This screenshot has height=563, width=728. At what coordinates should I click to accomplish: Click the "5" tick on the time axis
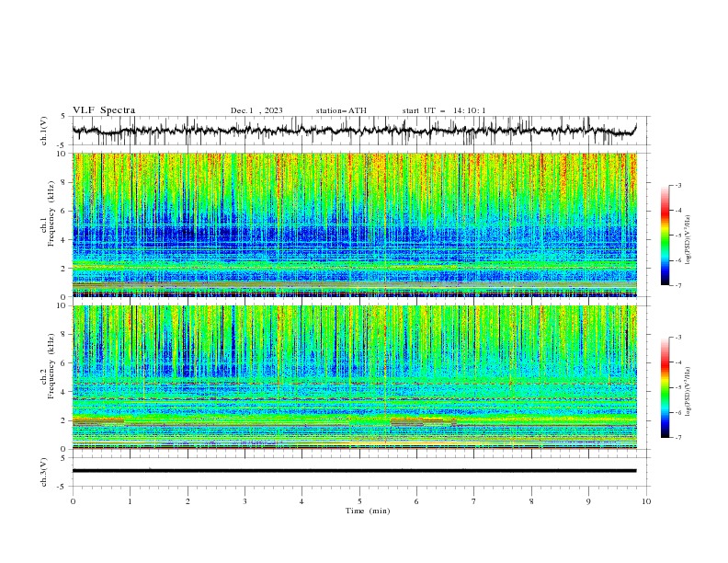coord(359,501)
